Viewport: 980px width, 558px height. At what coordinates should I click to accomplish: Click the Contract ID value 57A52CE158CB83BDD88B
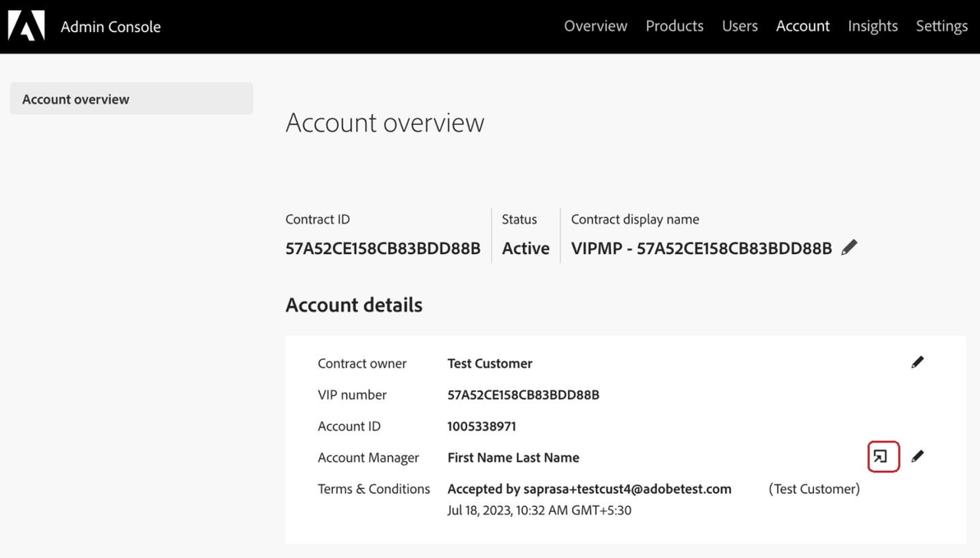click(383, 249)
